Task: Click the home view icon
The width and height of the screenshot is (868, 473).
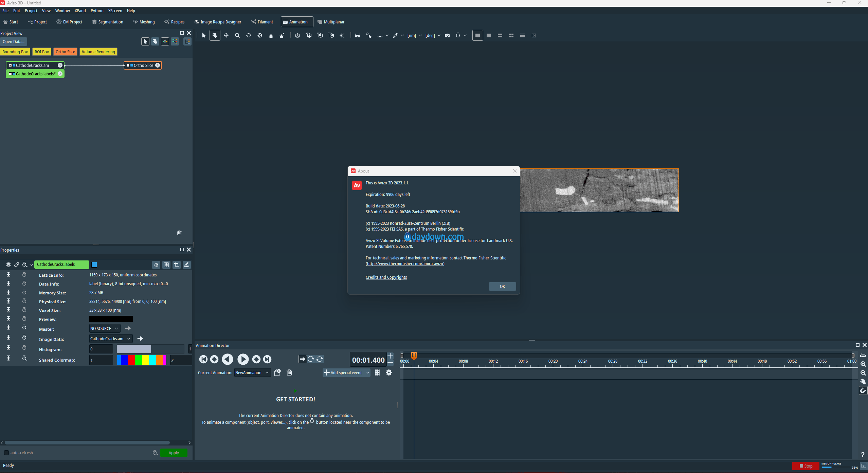Action: click(271, 35)
